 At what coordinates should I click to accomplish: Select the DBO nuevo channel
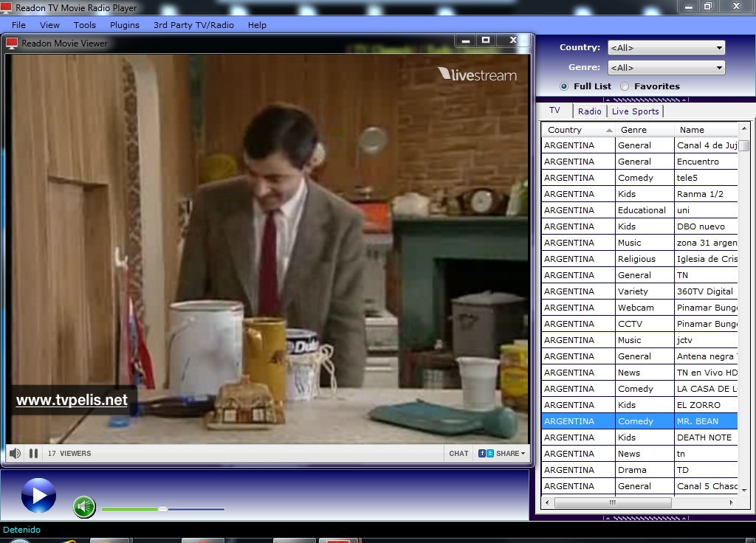pyautogui.click(x=639, y=226)
